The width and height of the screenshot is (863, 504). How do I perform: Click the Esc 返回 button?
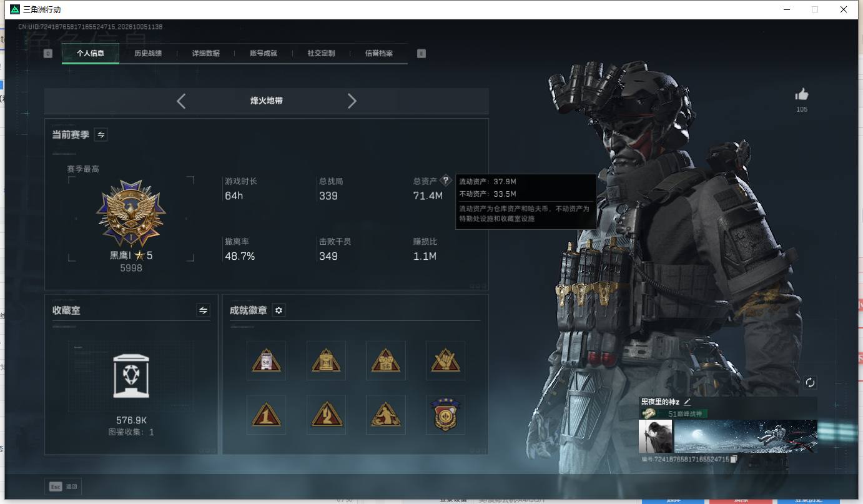(x=63, y=487)
